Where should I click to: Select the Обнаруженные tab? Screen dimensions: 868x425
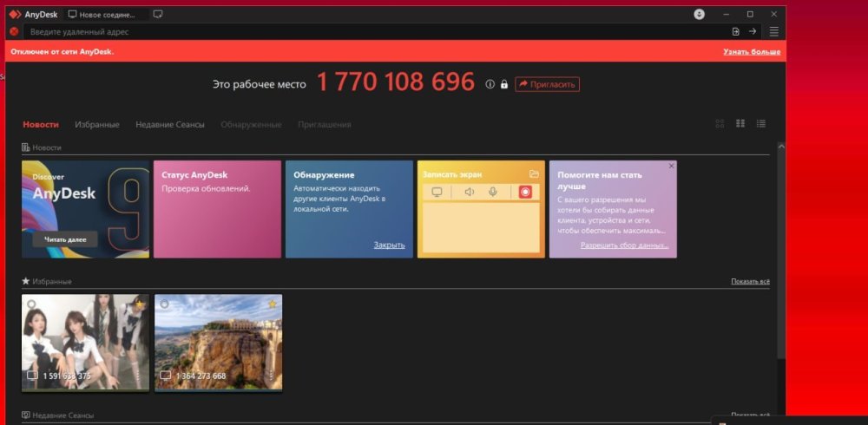pyautogui.click(x=252, y=125)
